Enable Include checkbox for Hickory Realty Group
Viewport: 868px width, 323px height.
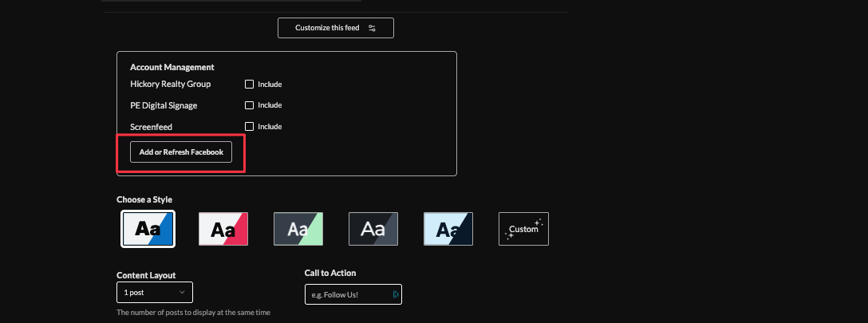249,85
